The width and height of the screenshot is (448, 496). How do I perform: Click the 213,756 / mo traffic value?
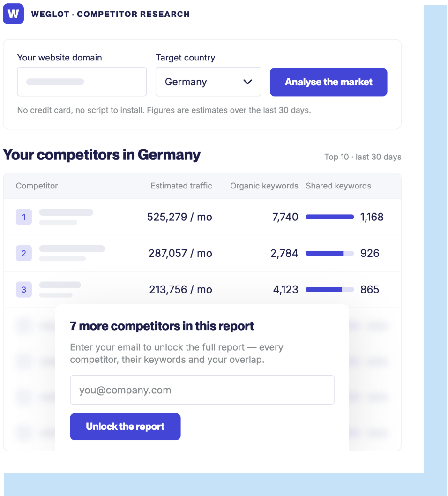[180, 289]
